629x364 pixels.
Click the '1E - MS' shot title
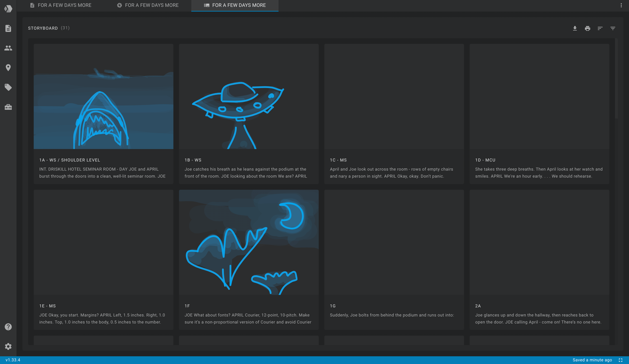point(47,306)
